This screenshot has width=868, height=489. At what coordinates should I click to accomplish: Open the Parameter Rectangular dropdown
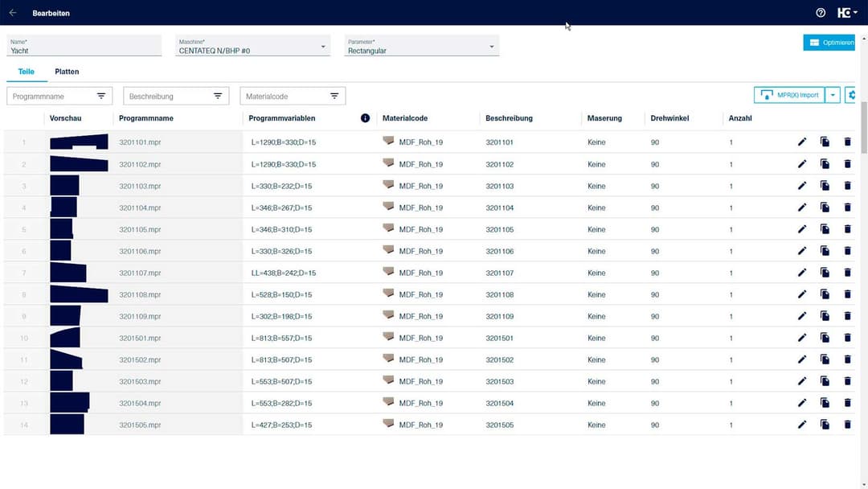coord(492,47)
